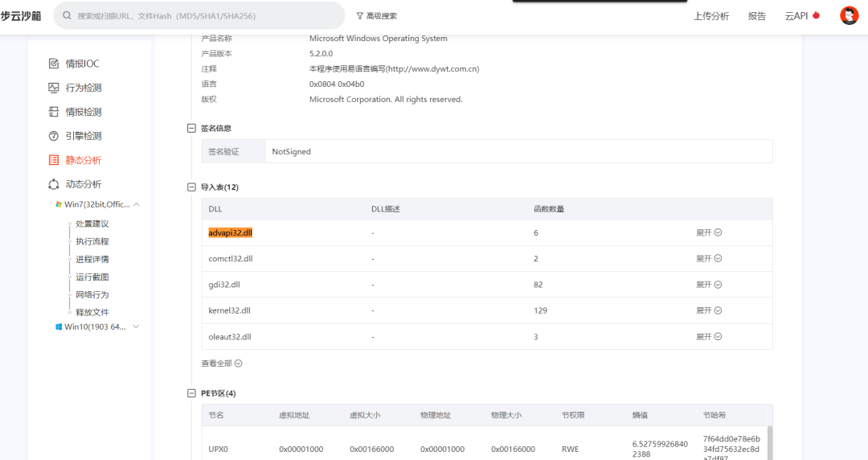Open the user avatar menu
The height and width of the screenshot is (460, 868).
pyautogui.click(x=849, y=15)
